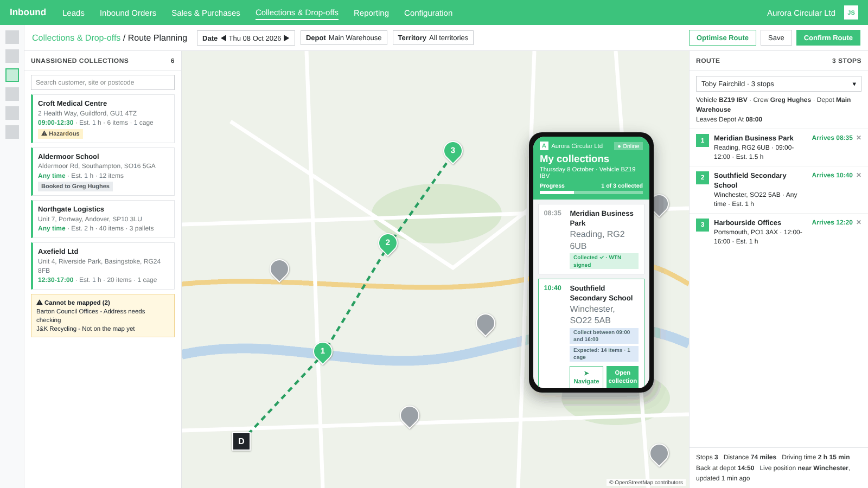Open Sales & Purchases menu

click(206, 13)
